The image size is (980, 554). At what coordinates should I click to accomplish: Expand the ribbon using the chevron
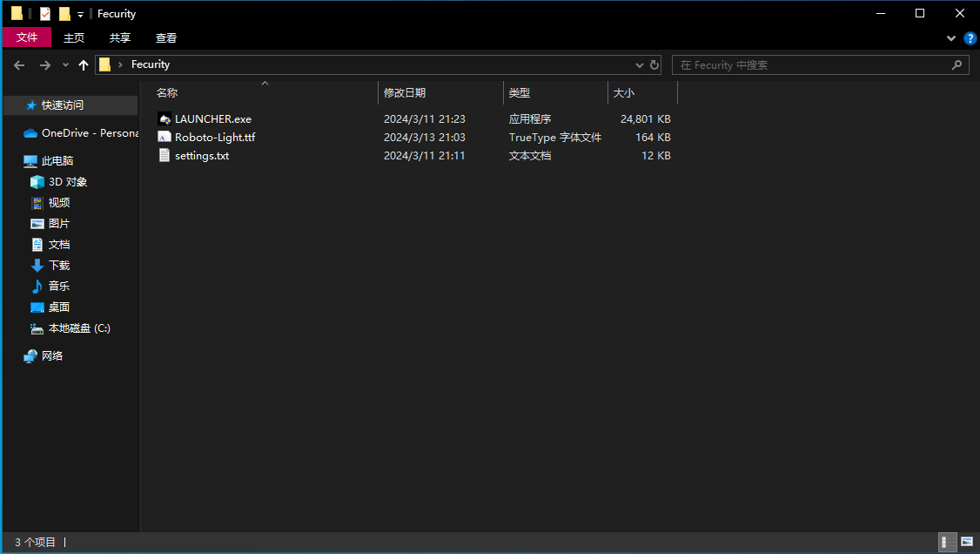(x=950, y=38)
